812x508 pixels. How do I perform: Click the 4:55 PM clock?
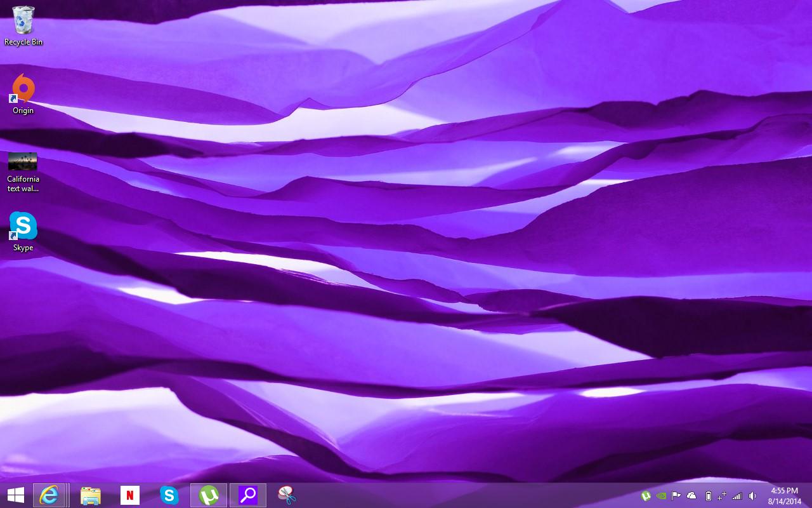tap(784, 491)
